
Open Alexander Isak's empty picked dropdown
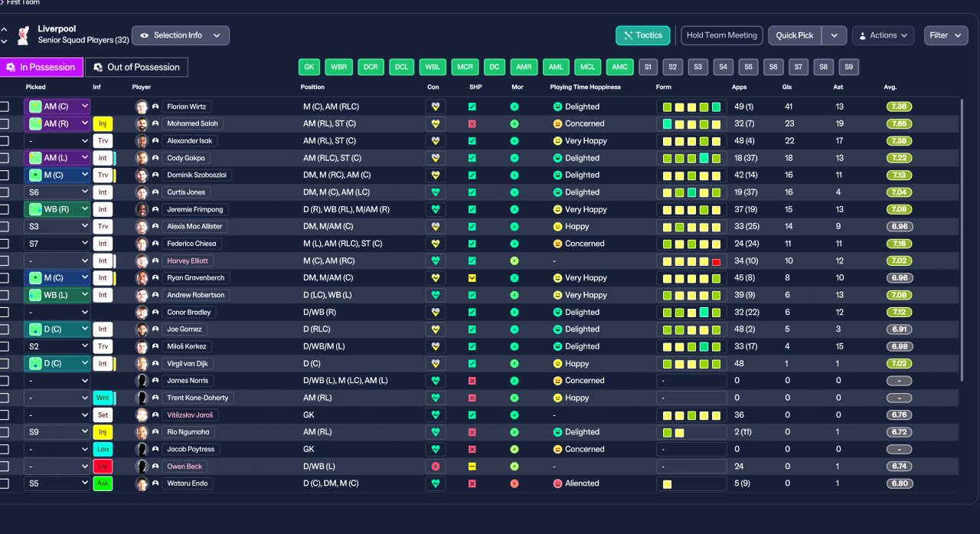tap(57, 141)
